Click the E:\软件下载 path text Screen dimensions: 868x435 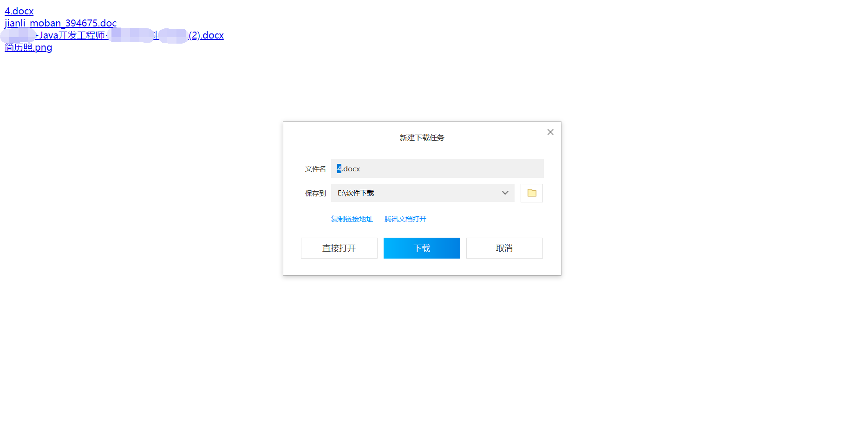coord(356,193)
